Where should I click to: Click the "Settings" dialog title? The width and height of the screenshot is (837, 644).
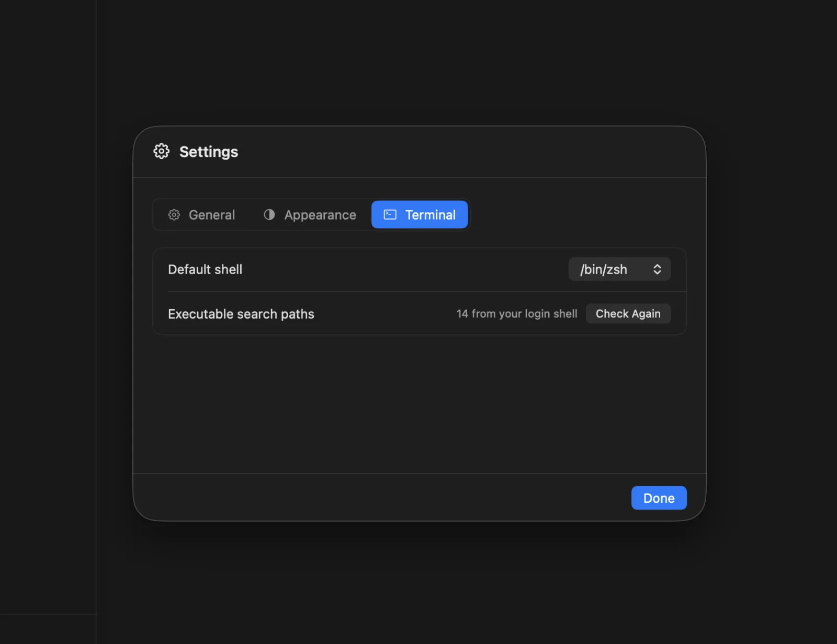point(209,152)
